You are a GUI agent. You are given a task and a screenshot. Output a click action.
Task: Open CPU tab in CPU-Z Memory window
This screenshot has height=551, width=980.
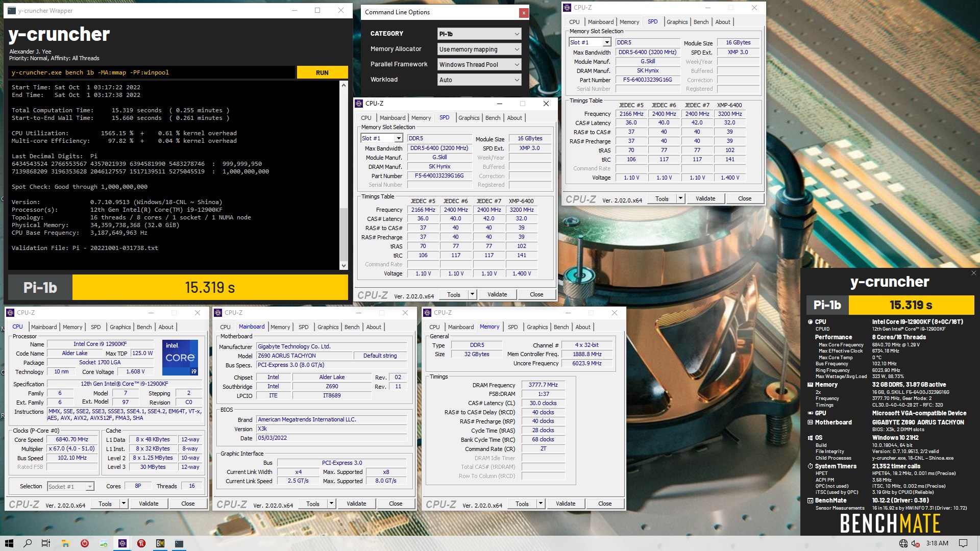(434, 327)
